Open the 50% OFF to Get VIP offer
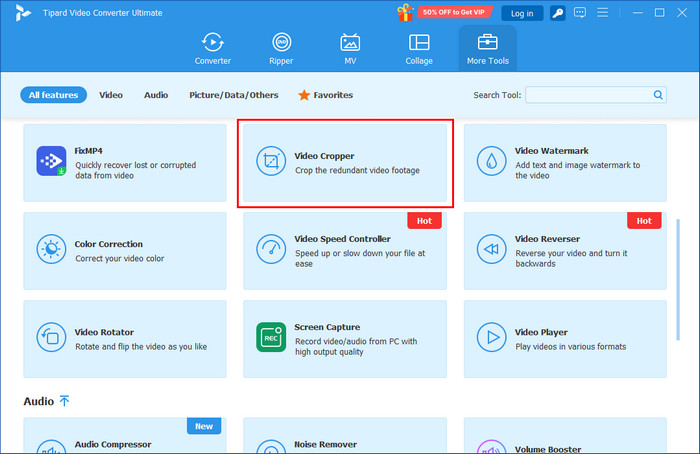 coord(454,12)
